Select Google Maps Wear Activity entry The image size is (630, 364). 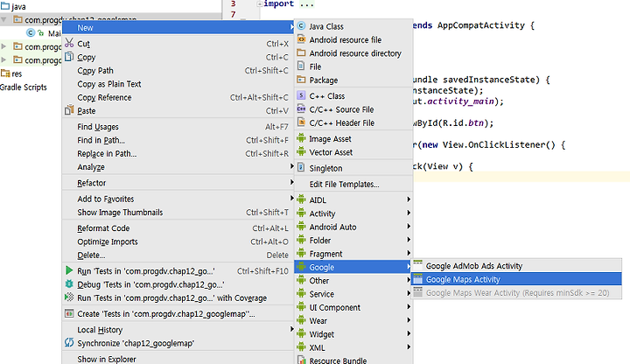517,293
